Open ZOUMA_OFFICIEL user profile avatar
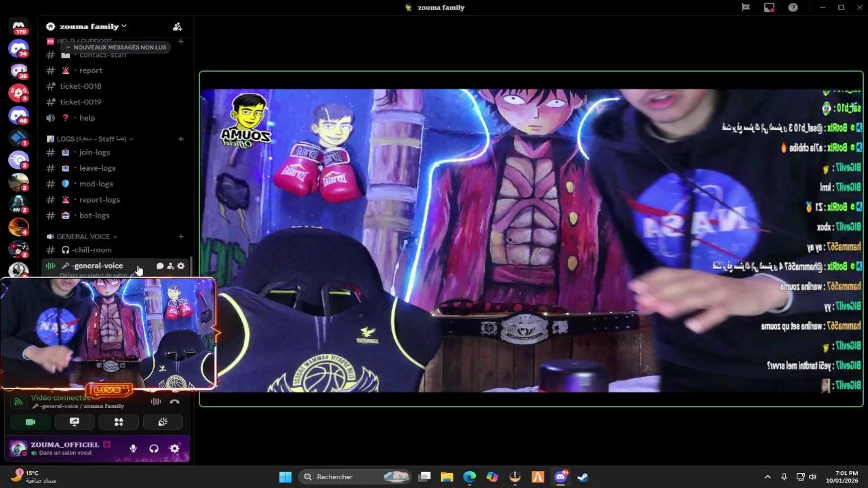Viewport: 868px width, 488px height. tap(18, 449)
